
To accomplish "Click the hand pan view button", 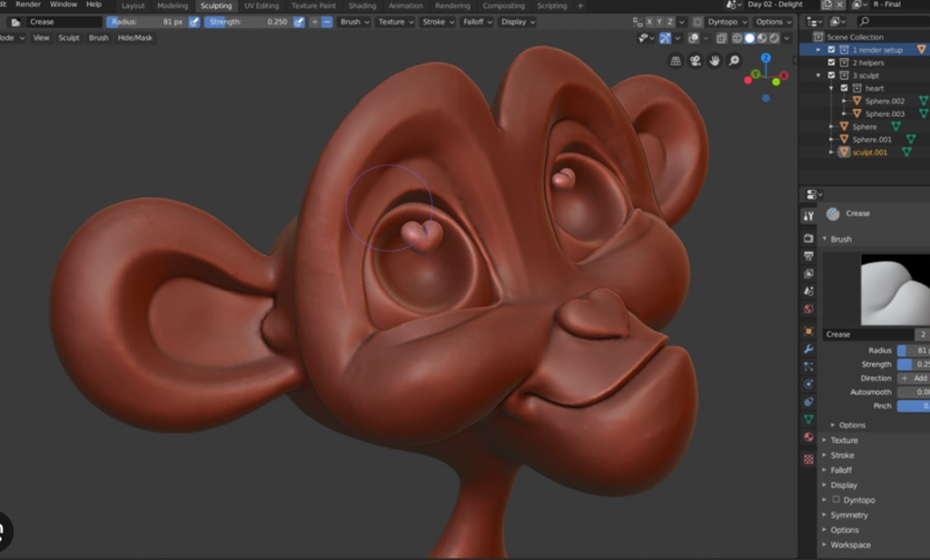I will pyautogui.click(x=715, y=61).
